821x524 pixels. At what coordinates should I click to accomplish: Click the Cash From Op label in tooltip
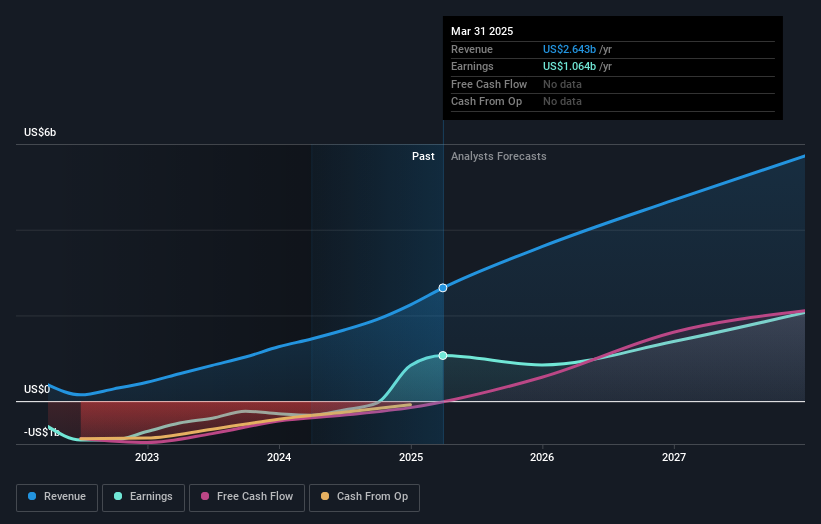pyautogui.click(x=486, y=102)
